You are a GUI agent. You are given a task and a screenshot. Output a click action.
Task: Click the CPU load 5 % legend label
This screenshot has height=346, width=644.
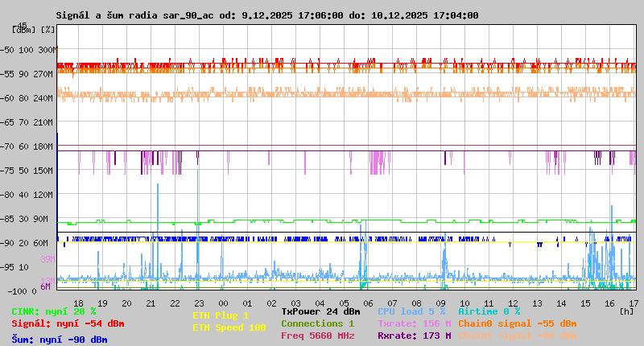(411, 311)
